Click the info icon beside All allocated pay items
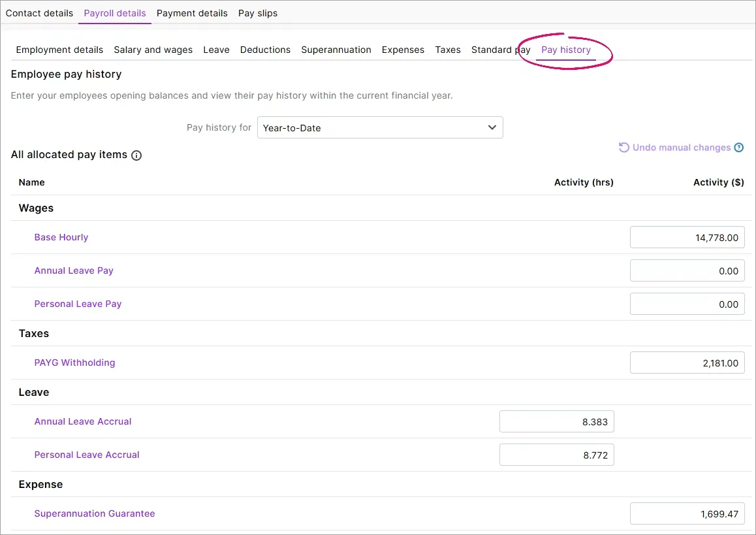 coord(136,155)
